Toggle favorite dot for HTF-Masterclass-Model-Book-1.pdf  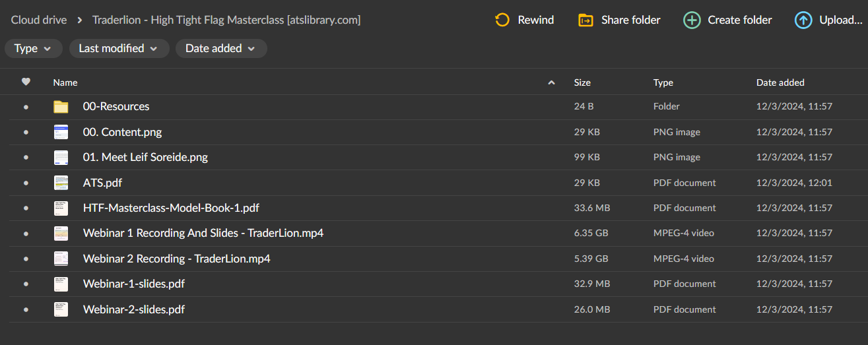26,208
